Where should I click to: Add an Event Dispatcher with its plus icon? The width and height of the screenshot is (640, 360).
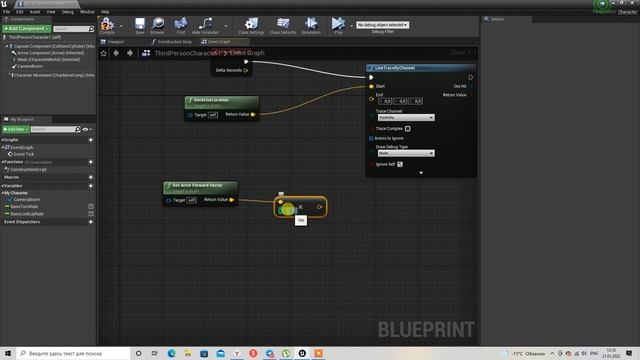click(91, 222)
